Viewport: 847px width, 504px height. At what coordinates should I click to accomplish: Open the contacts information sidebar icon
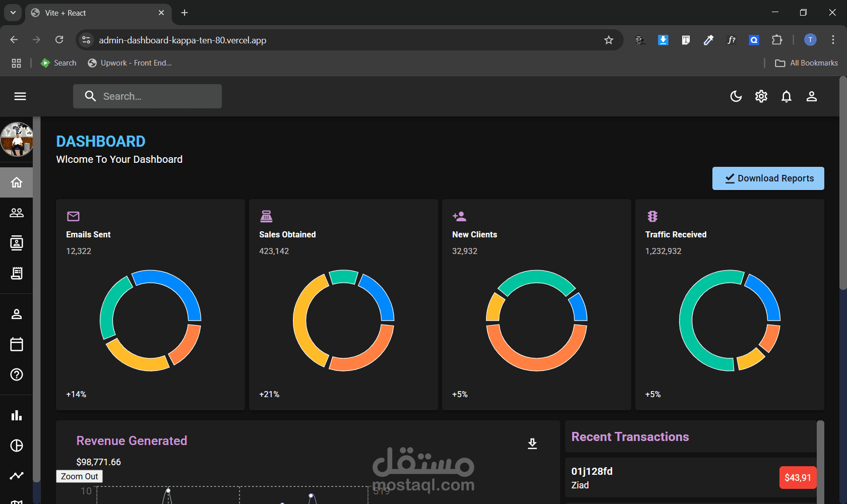pyautogui.click(x=17, y=243)
